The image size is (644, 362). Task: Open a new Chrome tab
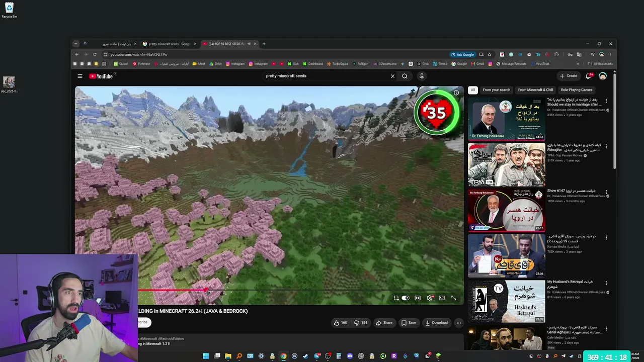point(264,44)
